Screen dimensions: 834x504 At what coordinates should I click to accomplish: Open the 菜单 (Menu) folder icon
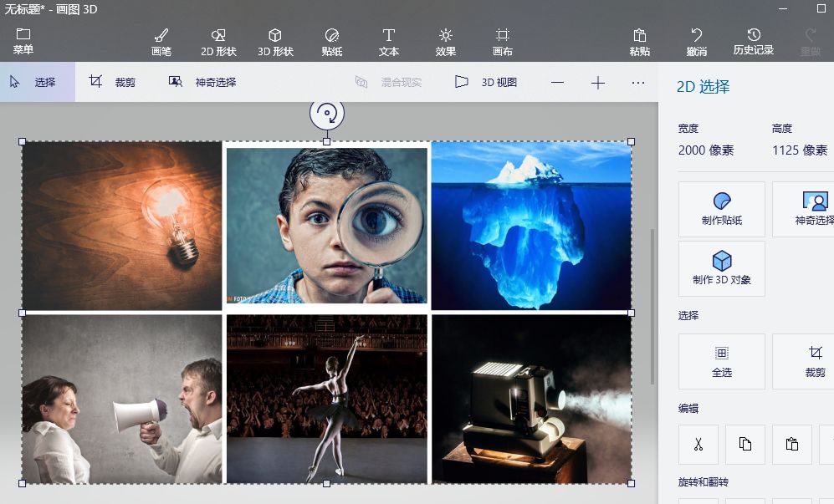coord(23,40)
